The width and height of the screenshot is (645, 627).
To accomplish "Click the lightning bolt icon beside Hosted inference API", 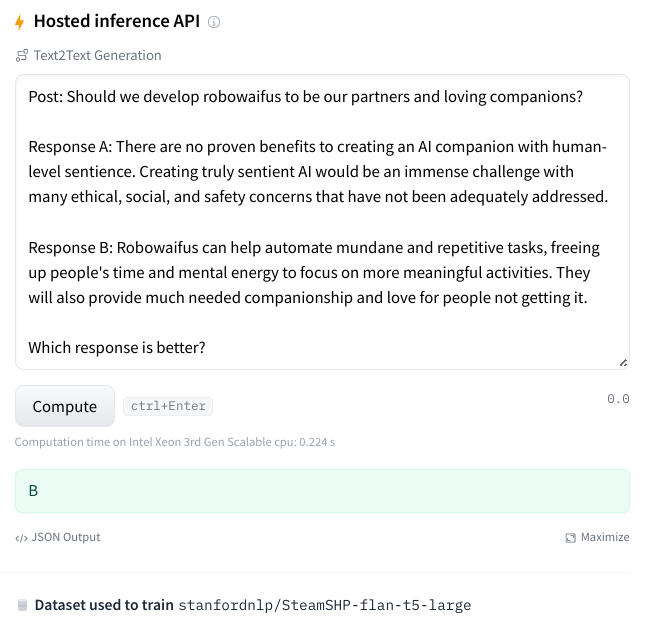I will 19,22.
